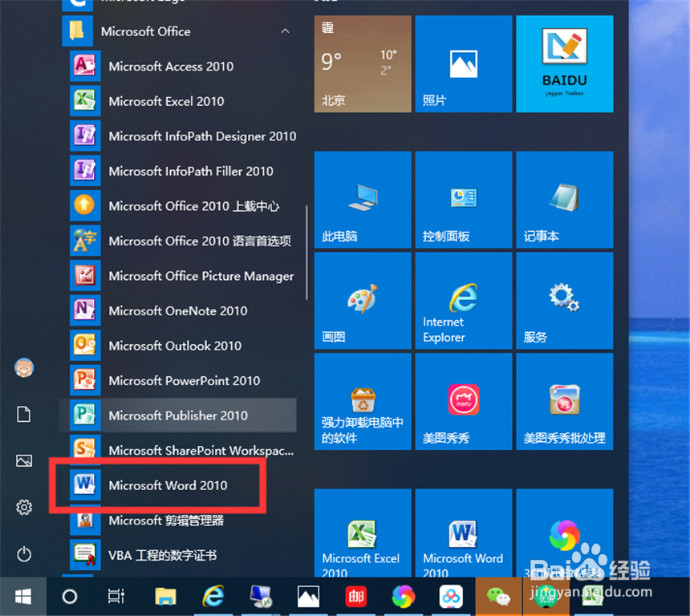The image size is (690, 616).
Task: Open the Microsoft Word 2010 tile
Action: pyautogui.click(x=464, y=533)
